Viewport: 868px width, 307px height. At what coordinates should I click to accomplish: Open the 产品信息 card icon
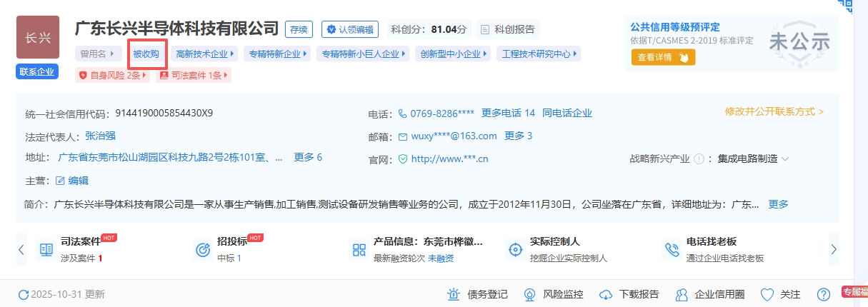point(359,250)
